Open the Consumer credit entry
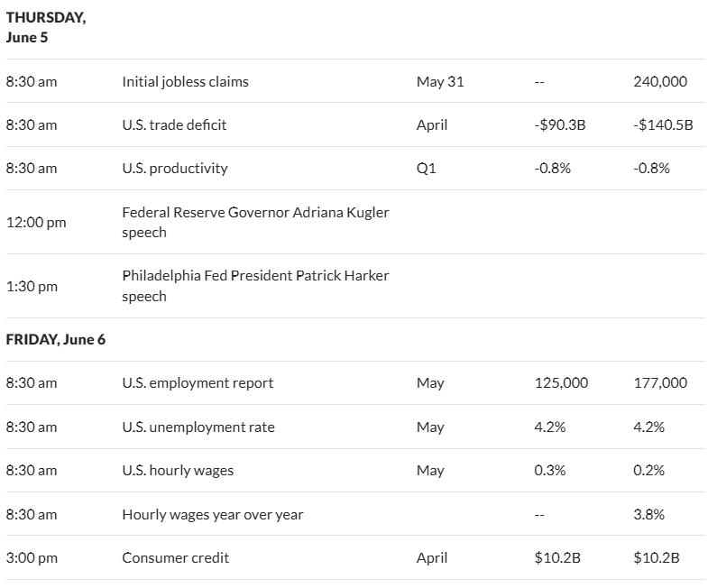The image size is (708, 588). click(176, 557)
